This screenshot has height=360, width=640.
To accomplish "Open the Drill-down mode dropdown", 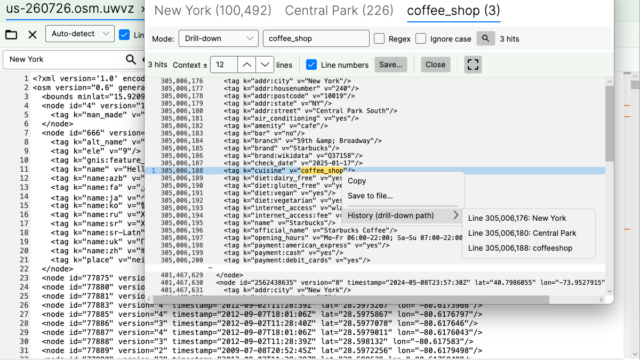I will (218, 38).
